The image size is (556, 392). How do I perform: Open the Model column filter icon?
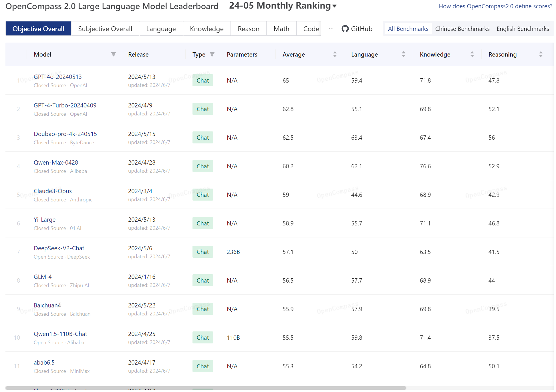[114, 54]
